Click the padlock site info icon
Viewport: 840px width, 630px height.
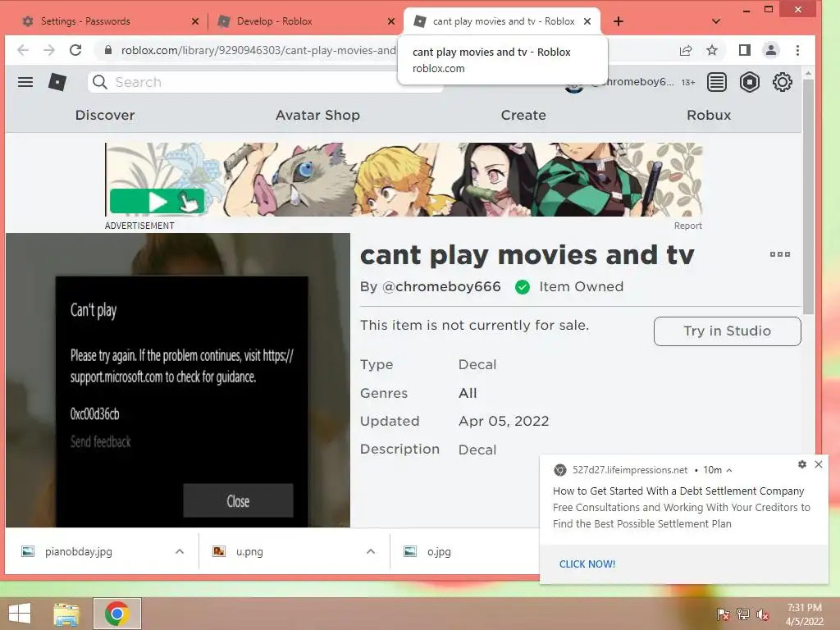click(x=108, y=50)
